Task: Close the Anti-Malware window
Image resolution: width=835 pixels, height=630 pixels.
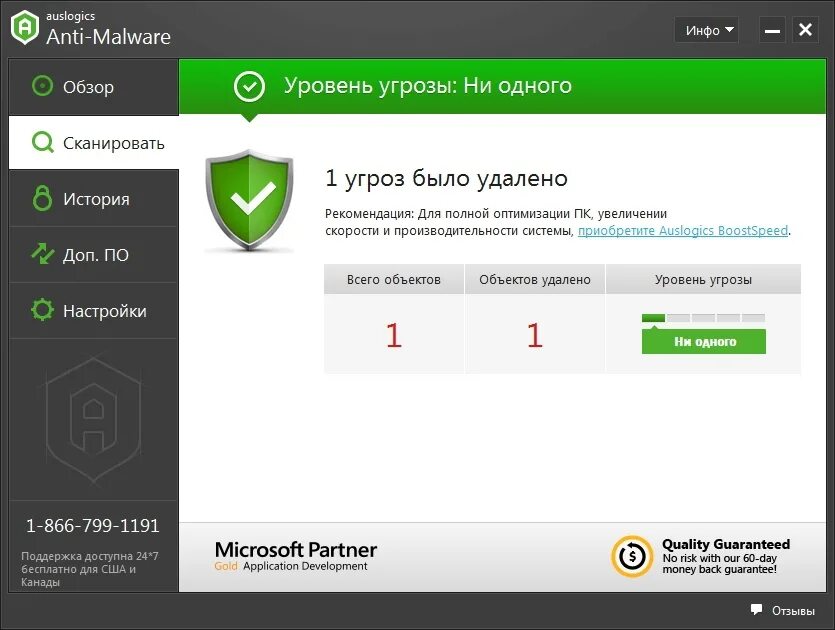Action: tap(805, 30)
